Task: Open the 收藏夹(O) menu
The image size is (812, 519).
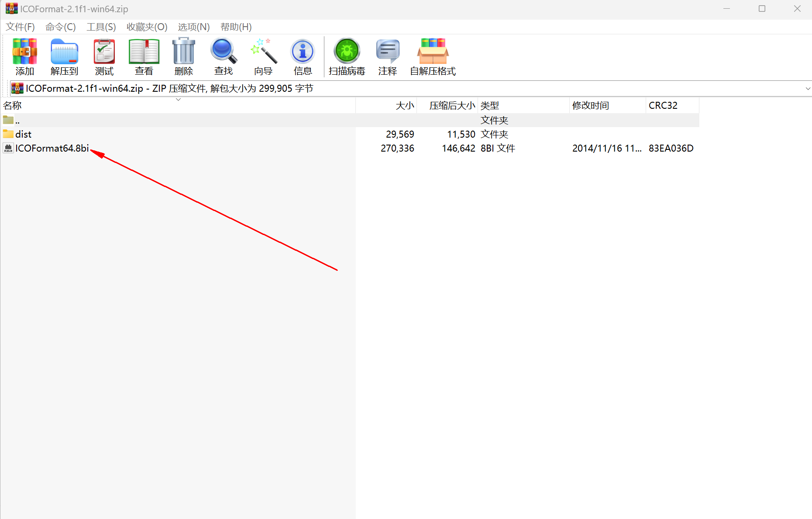Action: point(147,27)
